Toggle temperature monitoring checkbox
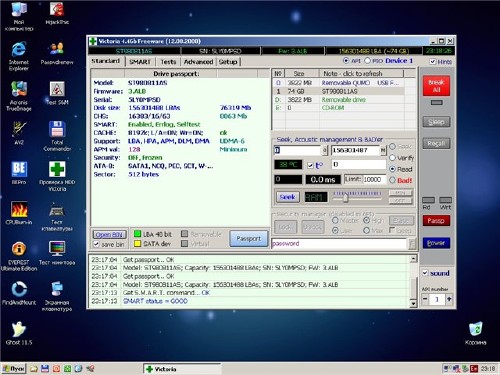 coord(310,165)
